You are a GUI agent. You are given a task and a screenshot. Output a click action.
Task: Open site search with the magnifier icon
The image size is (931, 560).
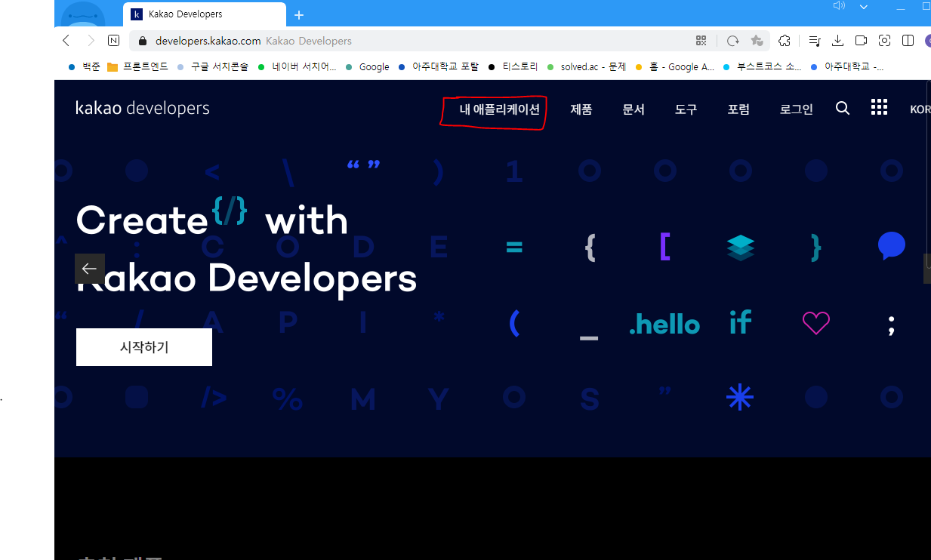[x=843, y=108]
